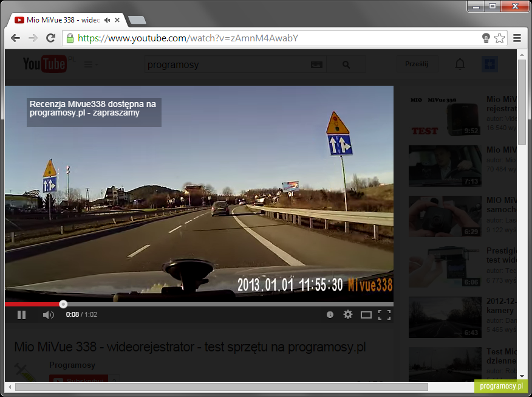
Task: Open the Prestigio suggested video title
Action: pyautogui.click(x=502, y=255)
